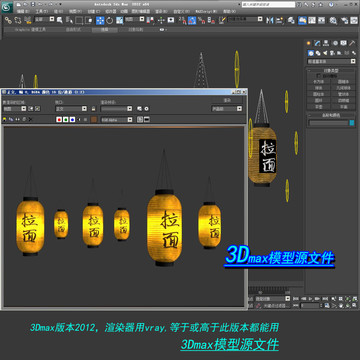Switch to the Utilities hammer panel
360x360 pixels.
click(352, 43)
